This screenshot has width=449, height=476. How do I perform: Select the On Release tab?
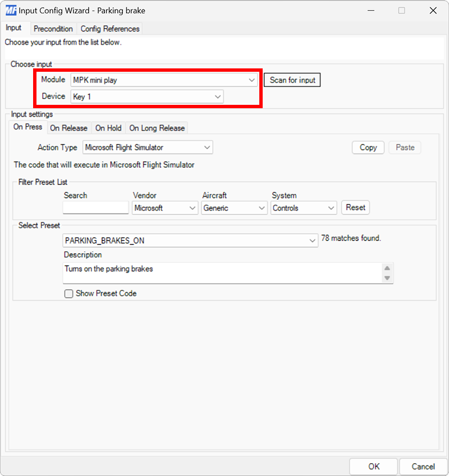click(x=69, y=128)
